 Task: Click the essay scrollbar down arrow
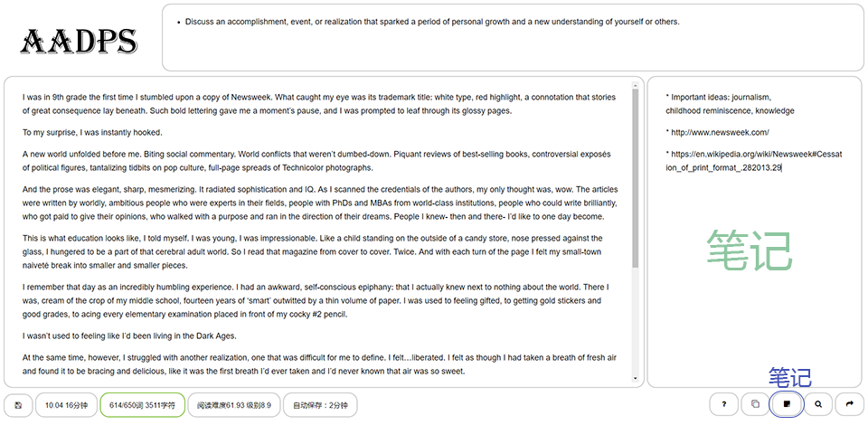click(x=635, y=379)
